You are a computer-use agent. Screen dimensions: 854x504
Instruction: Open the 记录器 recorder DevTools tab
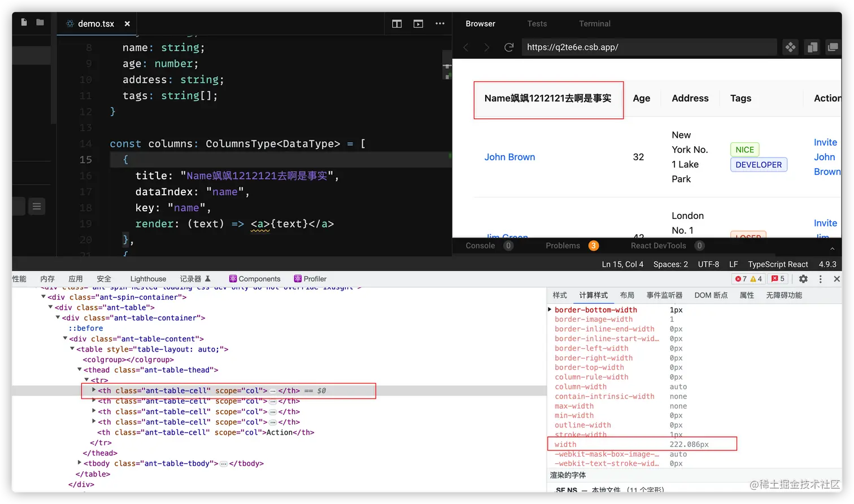[195, 279]
